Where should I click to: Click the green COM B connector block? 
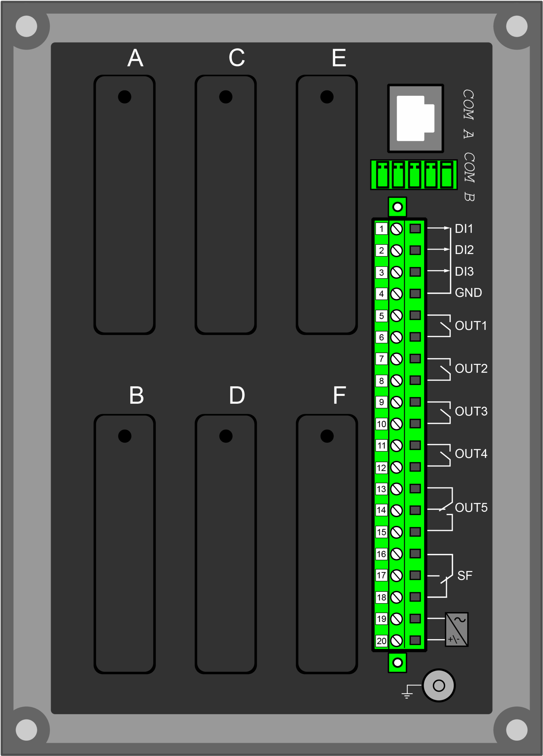414,175
